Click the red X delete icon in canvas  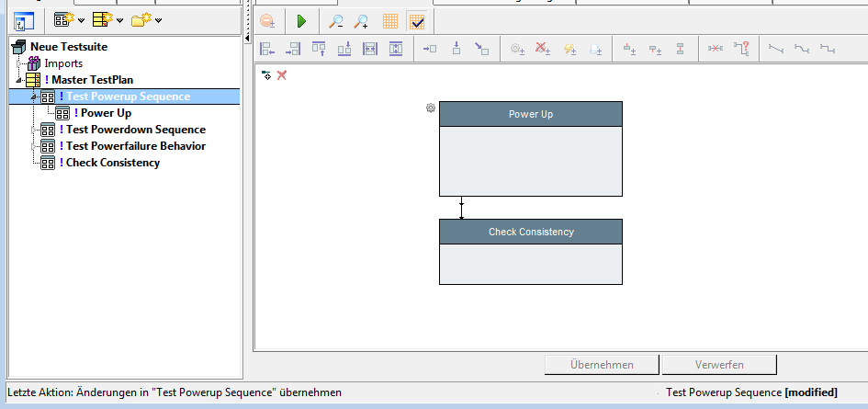pos(282,74)
